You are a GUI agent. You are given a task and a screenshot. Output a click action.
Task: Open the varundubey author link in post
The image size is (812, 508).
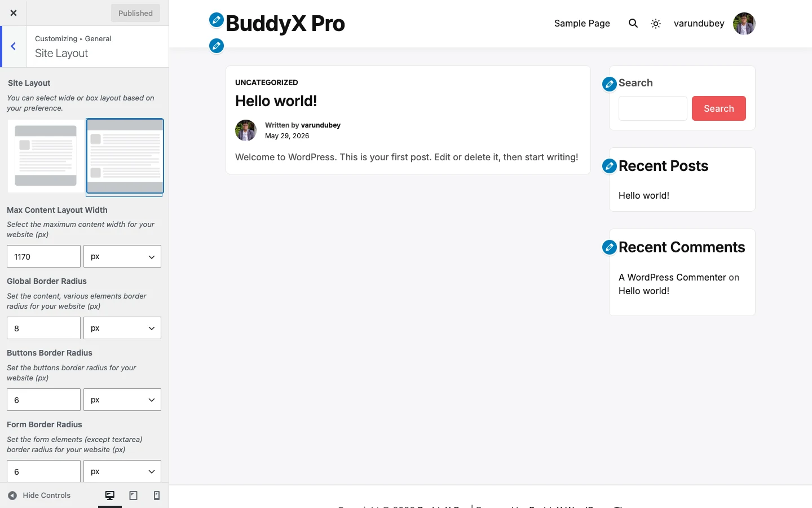[x=321, y=125]
